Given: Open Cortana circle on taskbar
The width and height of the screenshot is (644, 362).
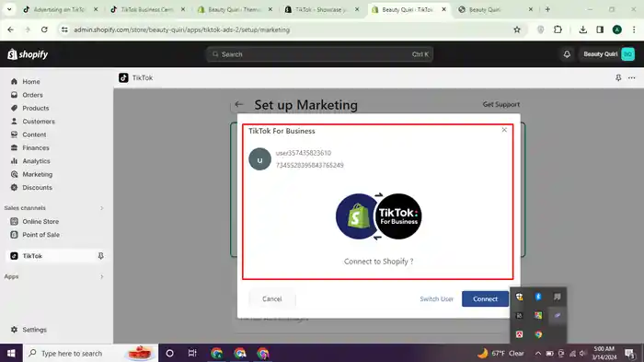Looking at the screenshot, I should (x=169, y=354).
